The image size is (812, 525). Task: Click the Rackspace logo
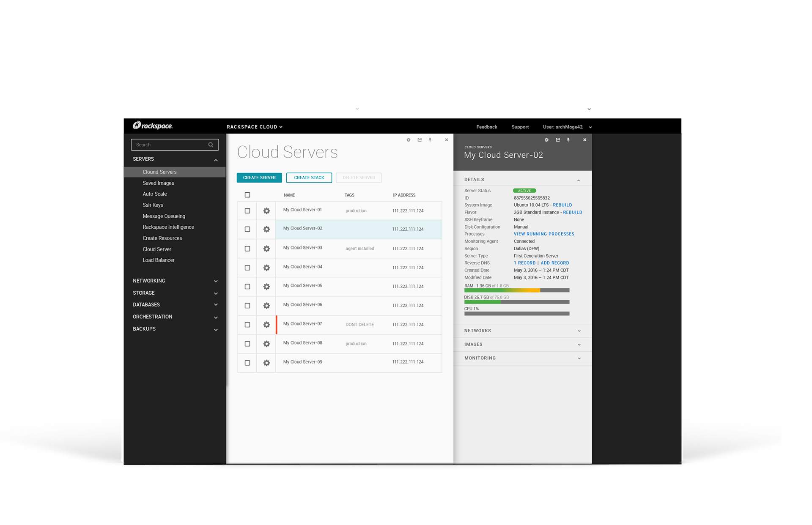pyautogui.click(x=153, y=126)
